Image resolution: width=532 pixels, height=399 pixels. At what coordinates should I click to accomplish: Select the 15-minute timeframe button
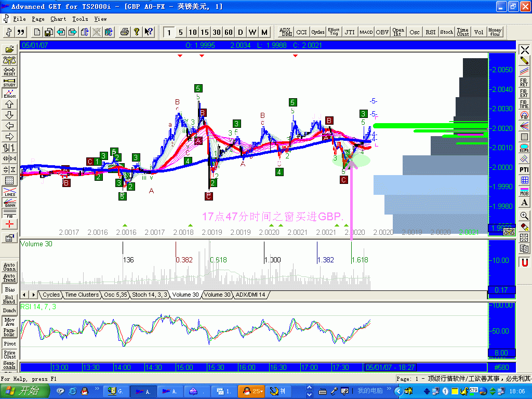pyautogui.click(x=205, y=32)
